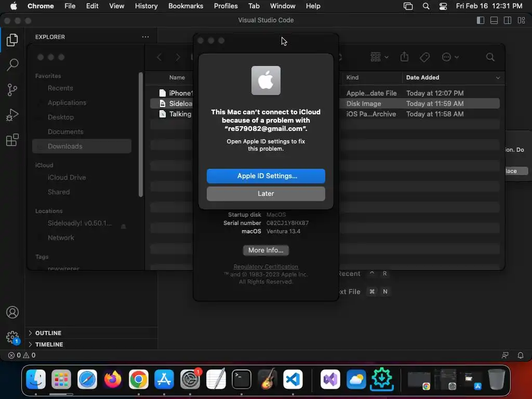Open Explorer's three-dot more actions menu
This screenshot has height=399, width=532.
(145, 37)
